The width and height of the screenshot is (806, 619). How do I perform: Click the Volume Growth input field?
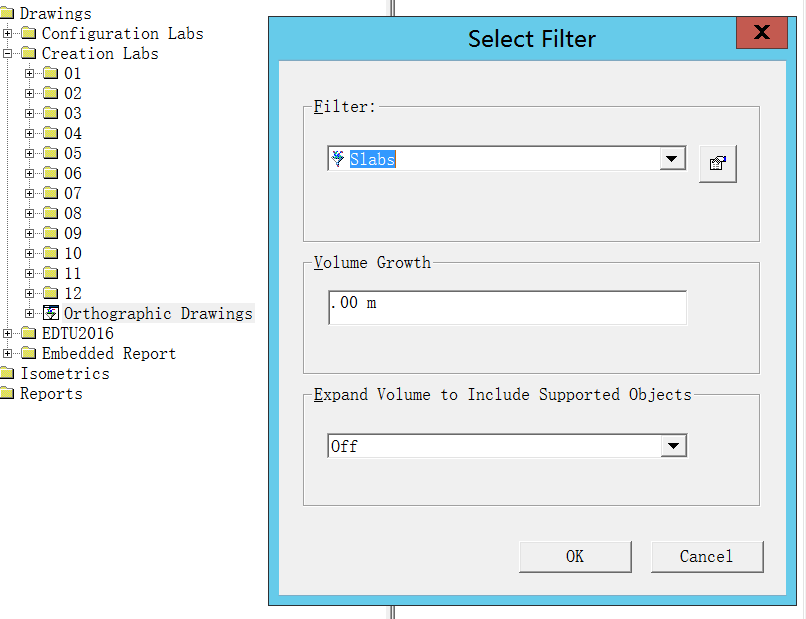click(507, 307)
